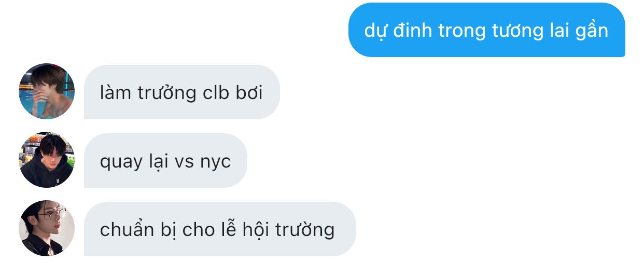This screenshot has width=644, height=263.
Task: Select the blue sent message bubble
Action: (486, 30)
